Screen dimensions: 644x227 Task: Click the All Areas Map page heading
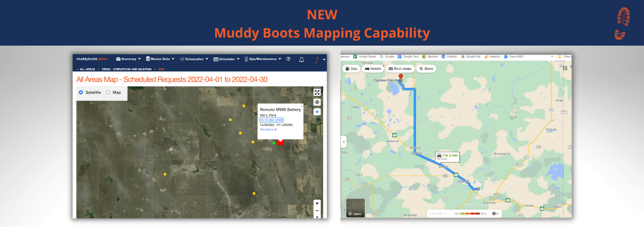pos(172,79)
